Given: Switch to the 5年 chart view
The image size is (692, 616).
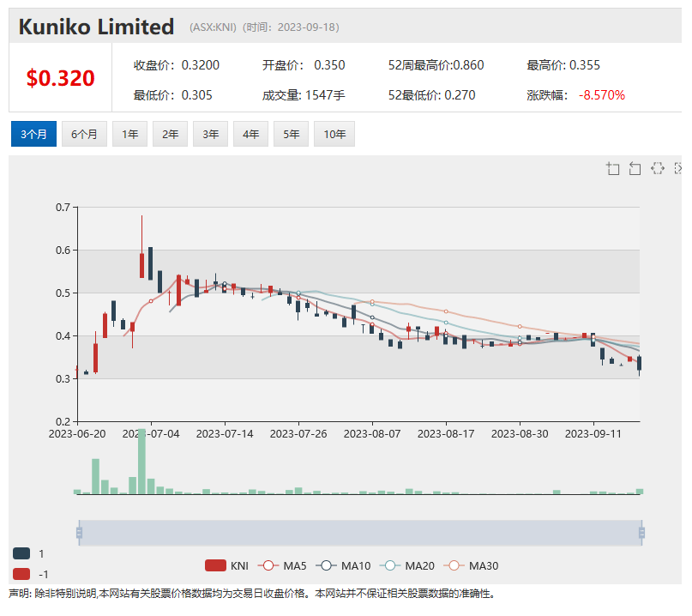Looking at the screenshot, I should point(292,134).
